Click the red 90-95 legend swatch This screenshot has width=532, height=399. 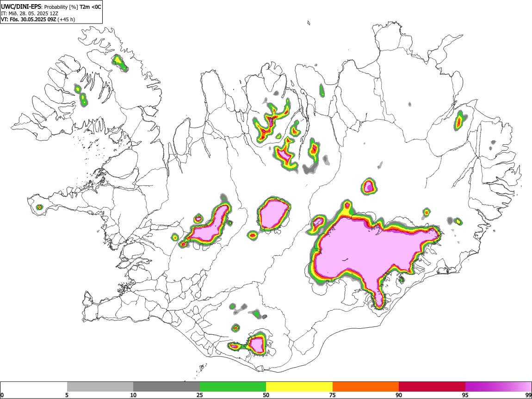tap(432, 387)
